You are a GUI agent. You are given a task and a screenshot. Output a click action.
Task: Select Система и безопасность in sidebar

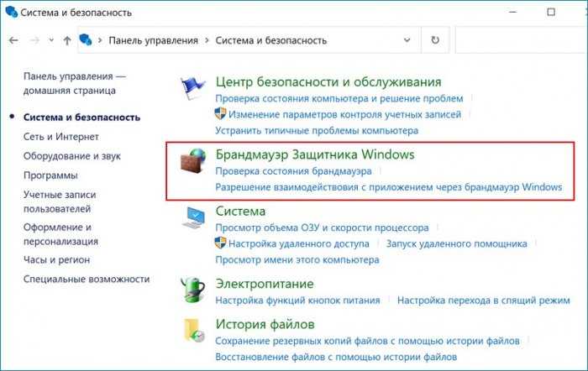pos(81,118)
